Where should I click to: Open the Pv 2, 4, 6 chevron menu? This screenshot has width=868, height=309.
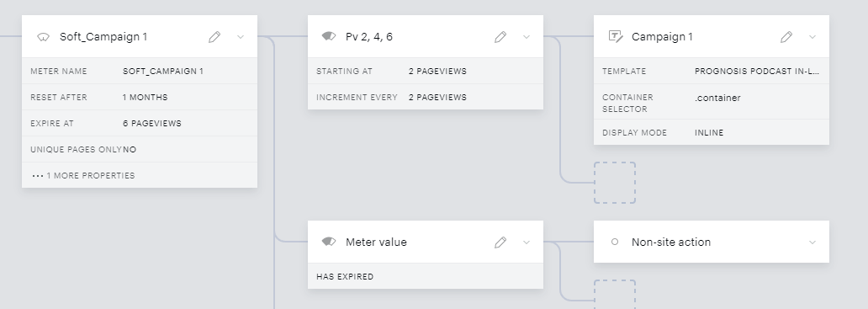coord(527,37)
